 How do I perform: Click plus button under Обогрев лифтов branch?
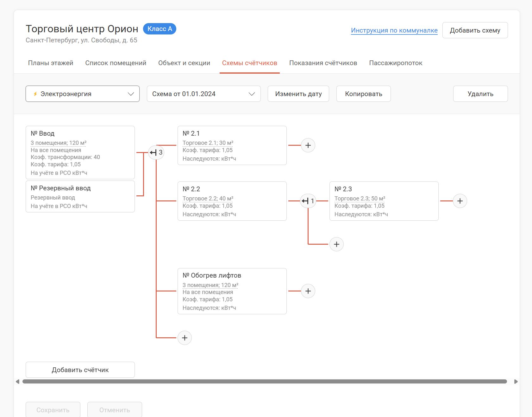click(185, 338)
